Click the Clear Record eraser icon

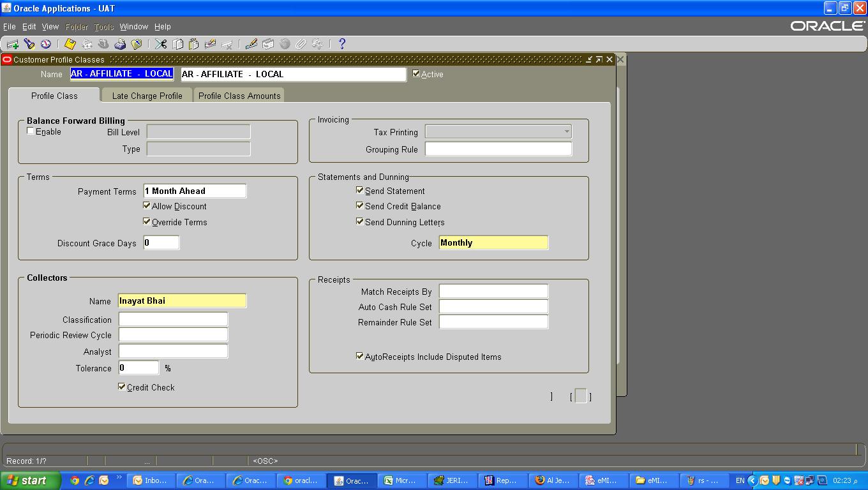[x=210, y=44]
